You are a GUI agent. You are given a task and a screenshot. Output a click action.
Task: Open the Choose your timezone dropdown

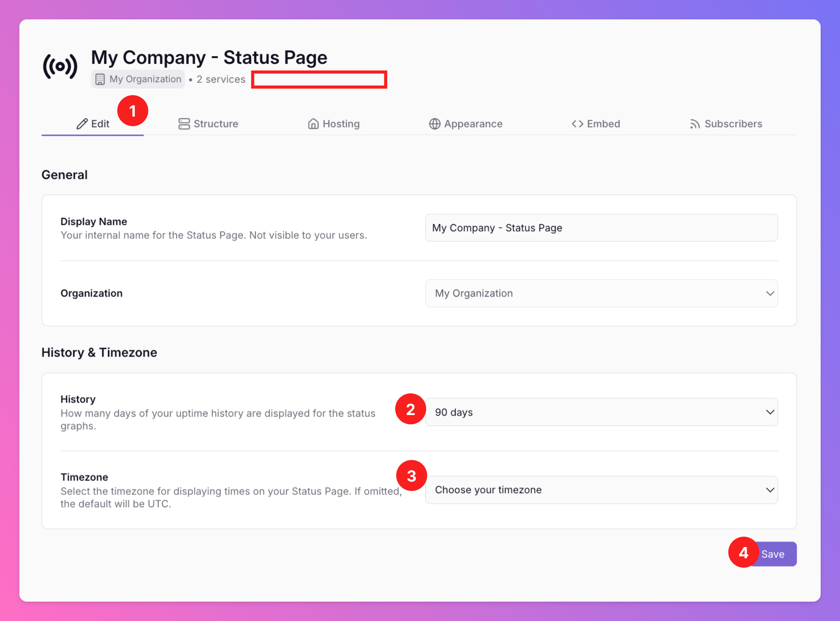coord(601,490)
